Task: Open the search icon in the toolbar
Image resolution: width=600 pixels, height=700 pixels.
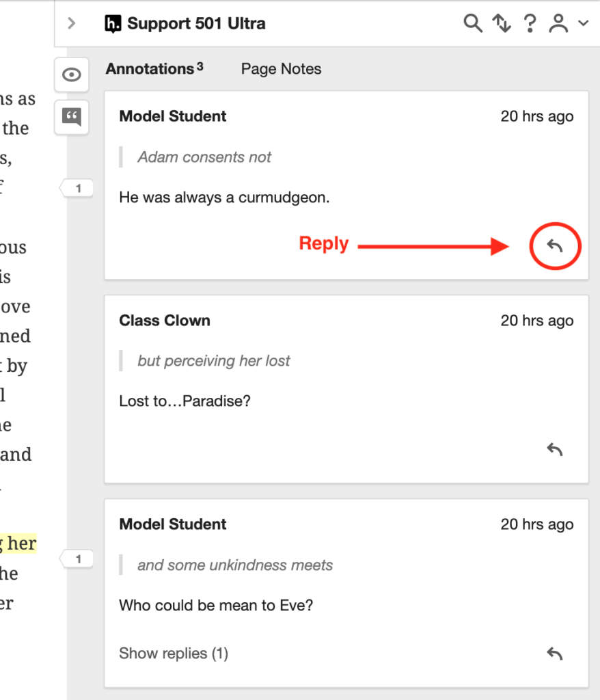Action: [x=472, y=23]
